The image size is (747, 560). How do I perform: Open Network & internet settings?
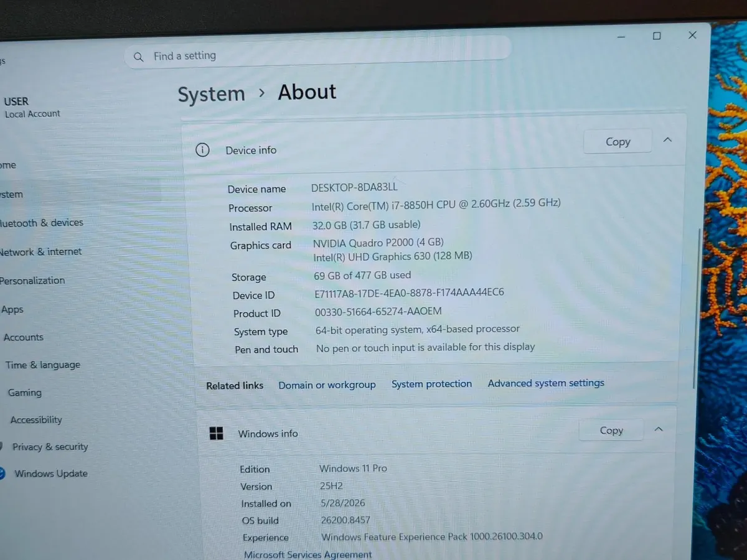point(41,252)
